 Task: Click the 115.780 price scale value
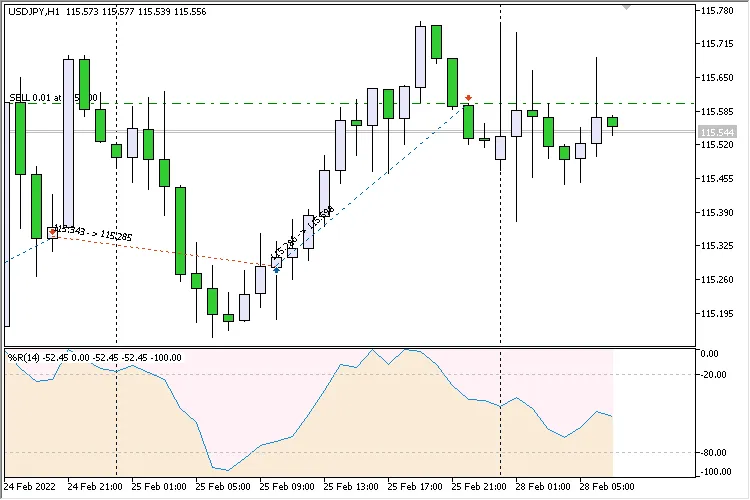point(715,10)
